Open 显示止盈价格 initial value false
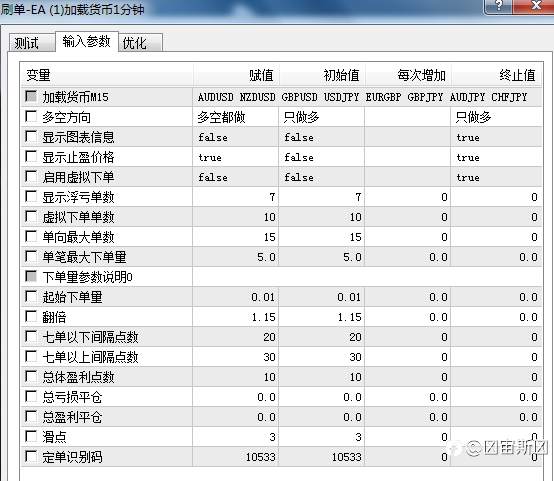The height and width of the screenshot is (481, 554). pyautogui.click(x=322, y=157)
